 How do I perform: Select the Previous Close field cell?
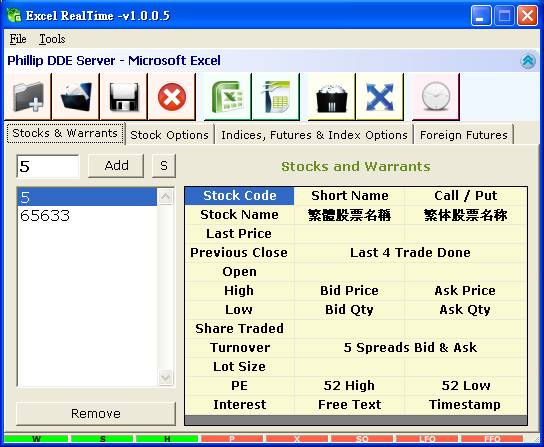point(239,252)
